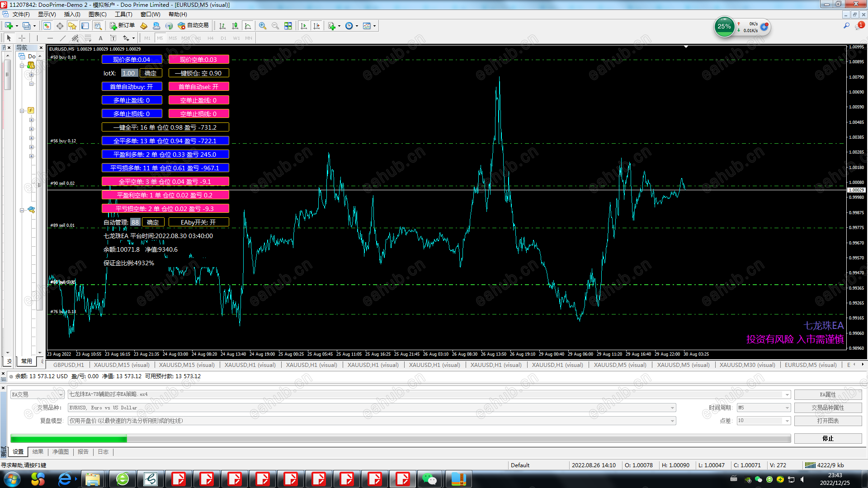The width and height of the screenshot is (868, 488).
Task: Click the lotX value input field
Action: [129, 73]
